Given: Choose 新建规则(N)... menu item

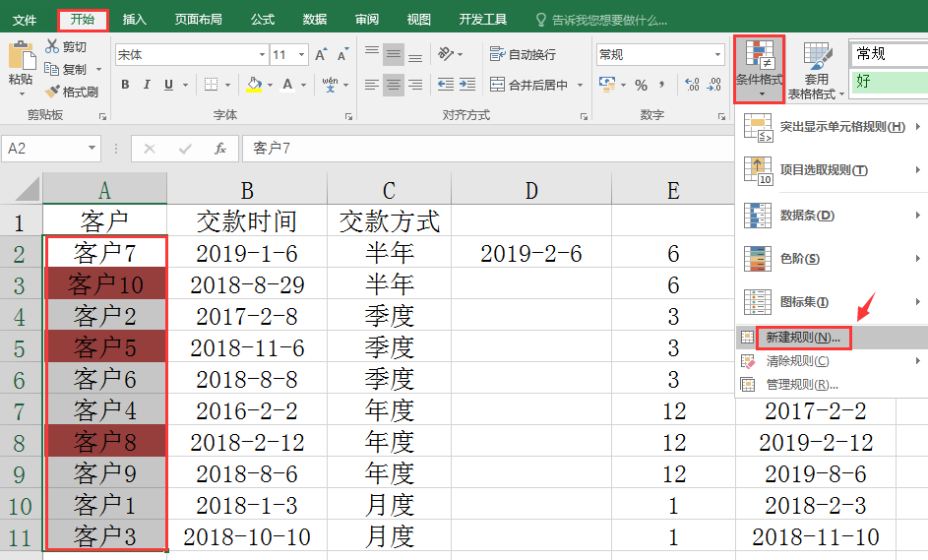Looking at the screenshot, I should pyautogui.click(x=832, y=338).
